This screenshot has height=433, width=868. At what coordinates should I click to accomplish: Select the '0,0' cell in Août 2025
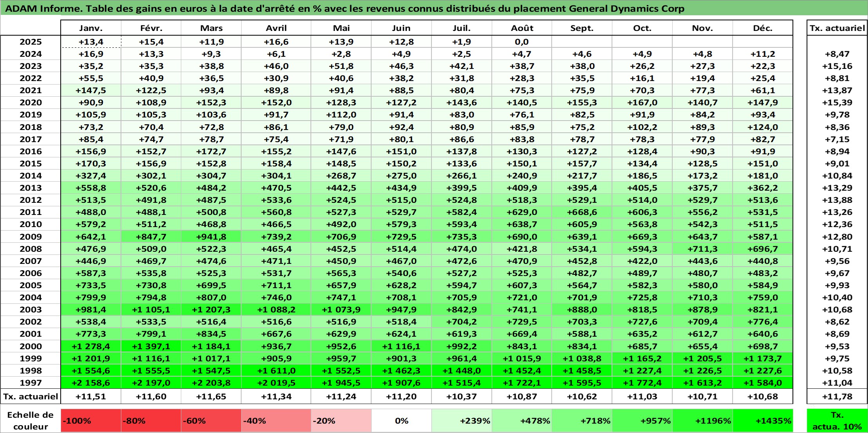coord(522,42)
